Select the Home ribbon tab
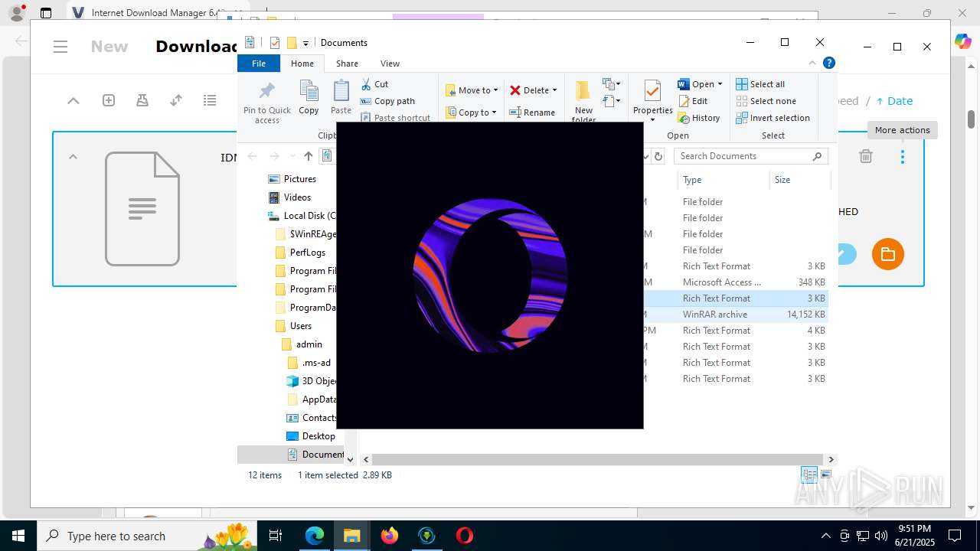Image resolution: width=980 pixels, height=551 pixels. tap(302, 64)
